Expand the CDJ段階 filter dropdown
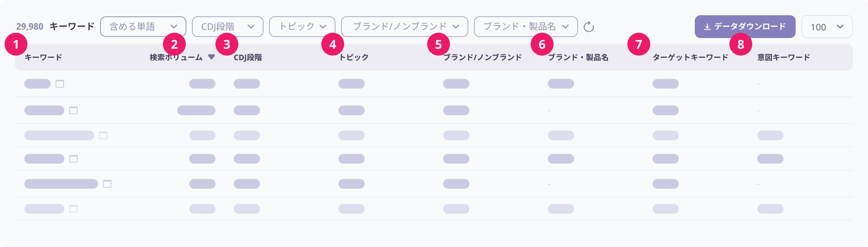Screen dimensions: 868x247 click(x=227, y=27)
